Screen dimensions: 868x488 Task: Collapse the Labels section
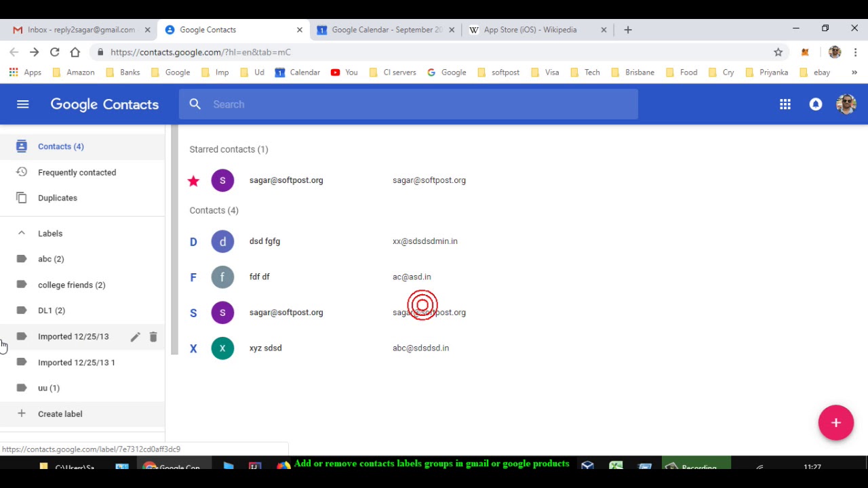pyautogui.click(x=22, y=233)
